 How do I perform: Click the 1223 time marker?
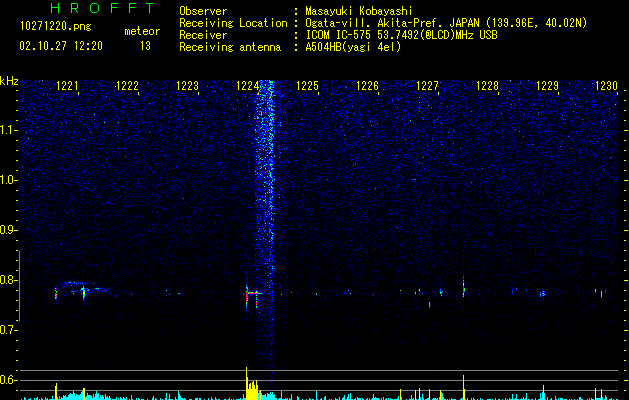tap(188, 86)
